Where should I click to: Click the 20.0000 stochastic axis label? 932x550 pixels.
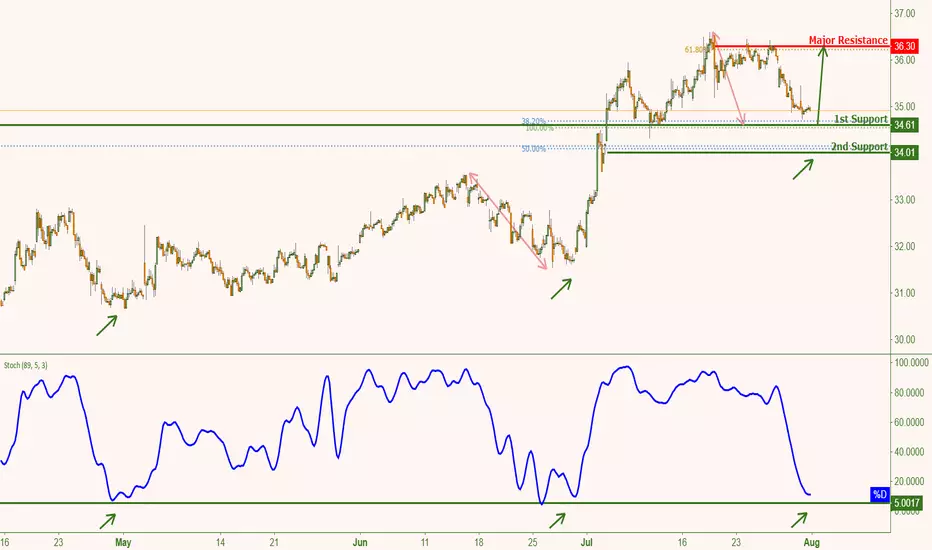(909, 482)
